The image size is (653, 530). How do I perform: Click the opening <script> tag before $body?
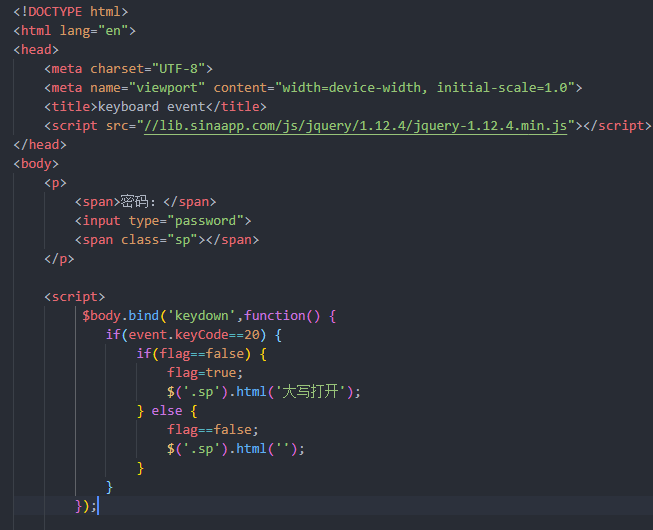click(75, 297)
